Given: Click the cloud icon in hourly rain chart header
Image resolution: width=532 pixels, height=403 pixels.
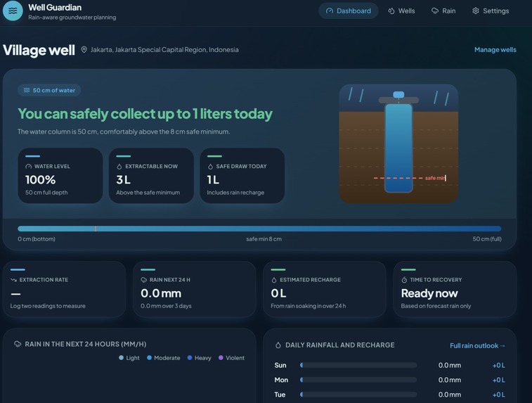Looking at the screenshot, I should pos(18,344).
